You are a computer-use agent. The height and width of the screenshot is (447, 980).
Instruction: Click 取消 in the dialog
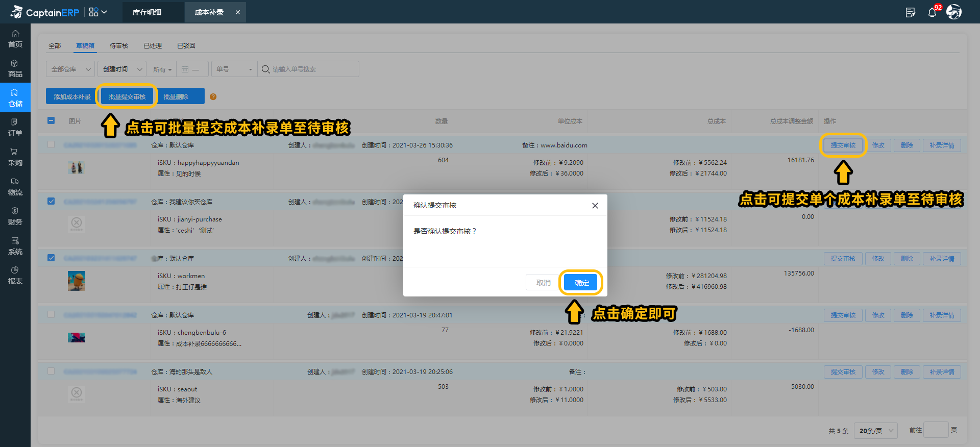click(x=543, y=282)
